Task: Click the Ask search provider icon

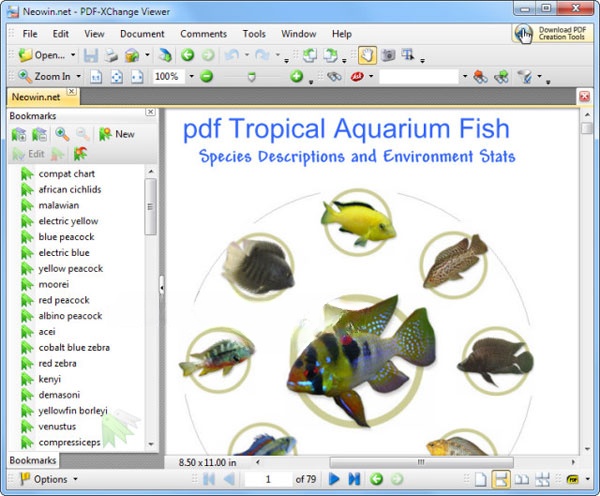Action: 357,77
